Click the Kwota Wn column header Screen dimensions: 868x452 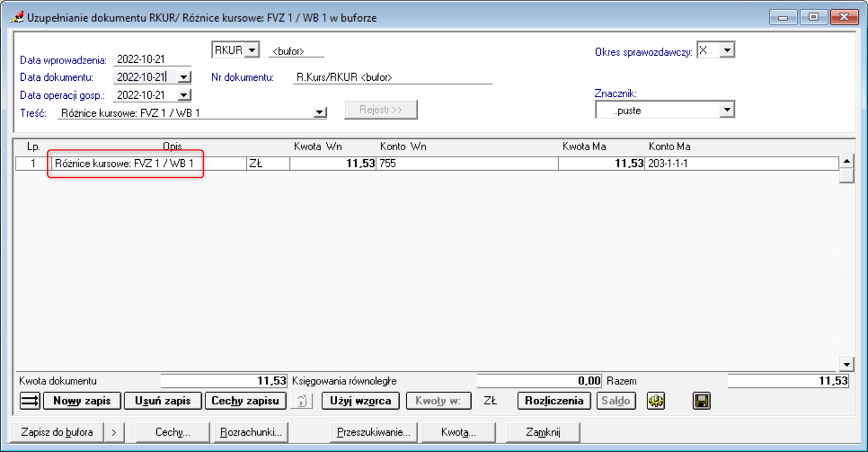coord(318,147)
